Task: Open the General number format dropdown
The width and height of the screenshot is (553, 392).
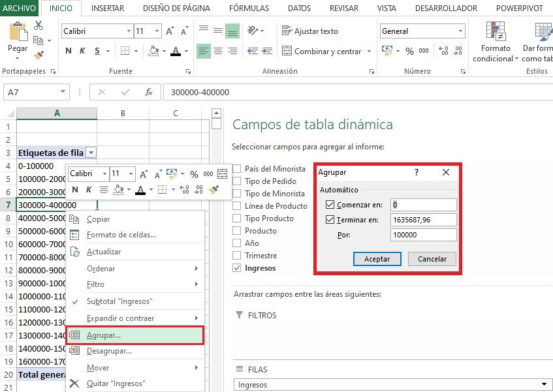Action: 460,31
